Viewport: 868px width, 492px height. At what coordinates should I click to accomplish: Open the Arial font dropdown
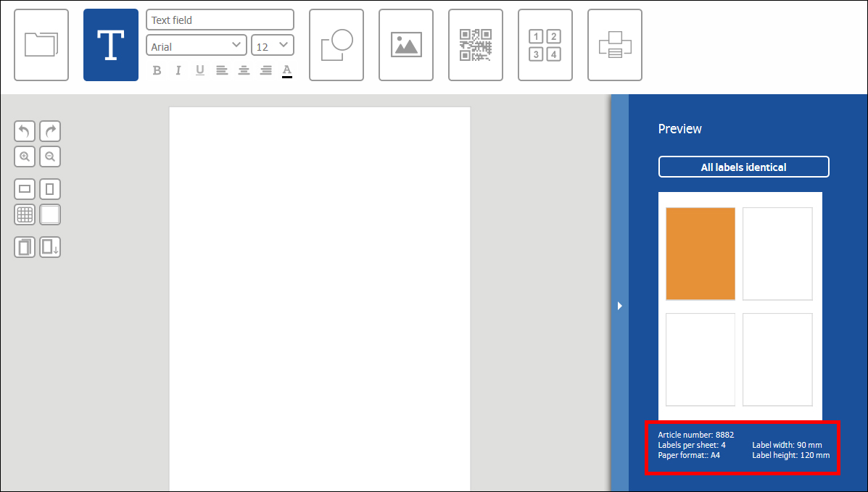196,45
